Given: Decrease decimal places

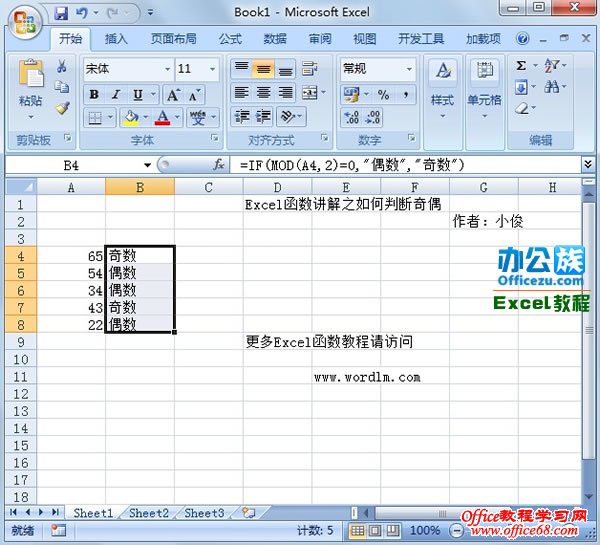Looking at the screenshot, I should [372, 117].
